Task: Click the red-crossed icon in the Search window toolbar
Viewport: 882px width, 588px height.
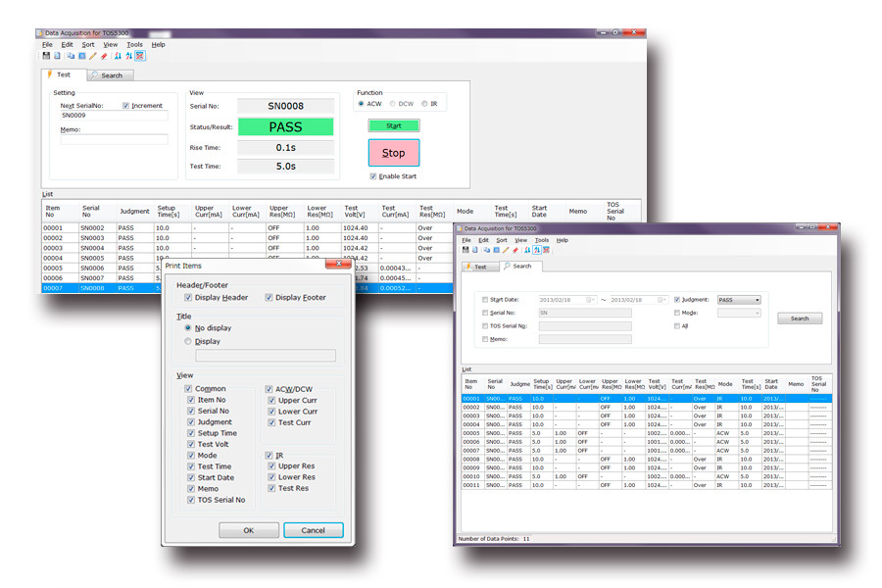Action: [x=545, y=250]
